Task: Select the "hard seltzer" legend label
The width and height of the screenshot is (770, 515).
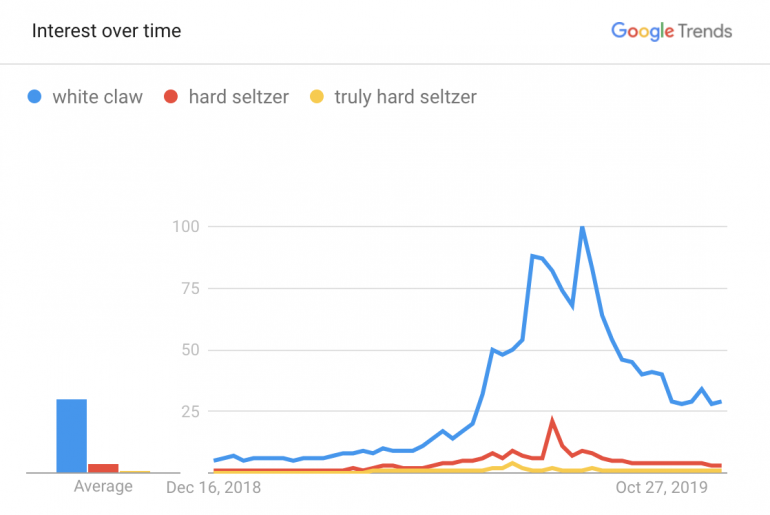Action: 238,97
